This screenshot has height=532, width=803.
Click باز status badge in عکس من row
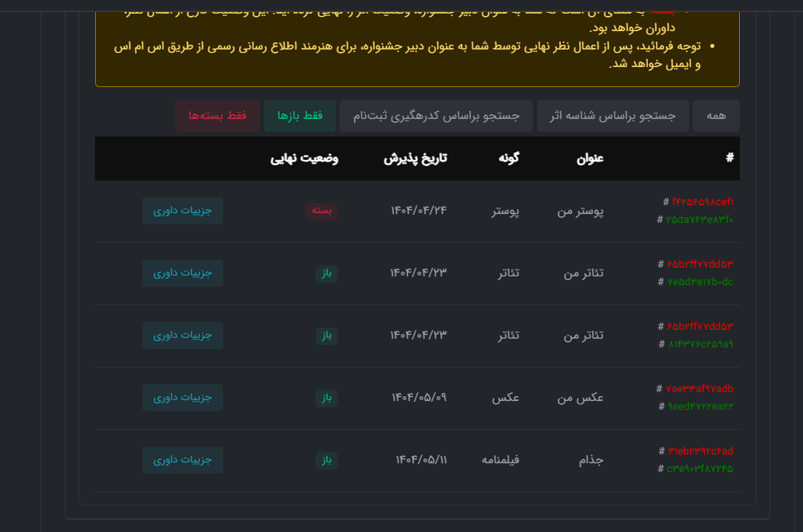tap(327, 398)
